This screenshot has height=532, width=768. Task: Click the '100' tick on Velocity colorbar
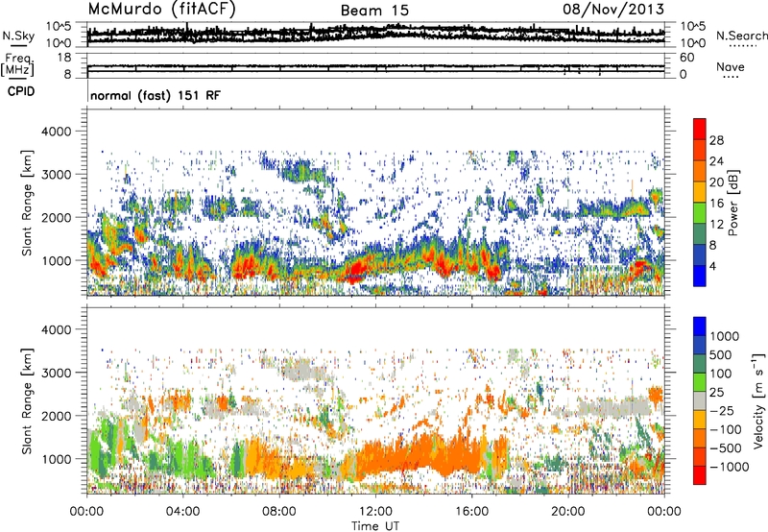(721, 374)
